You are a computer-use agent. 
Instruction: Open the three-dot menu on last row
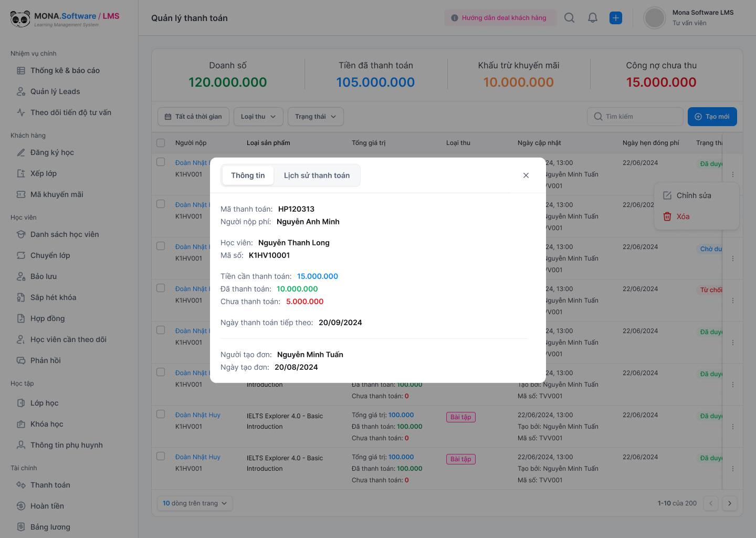[733, 469]
